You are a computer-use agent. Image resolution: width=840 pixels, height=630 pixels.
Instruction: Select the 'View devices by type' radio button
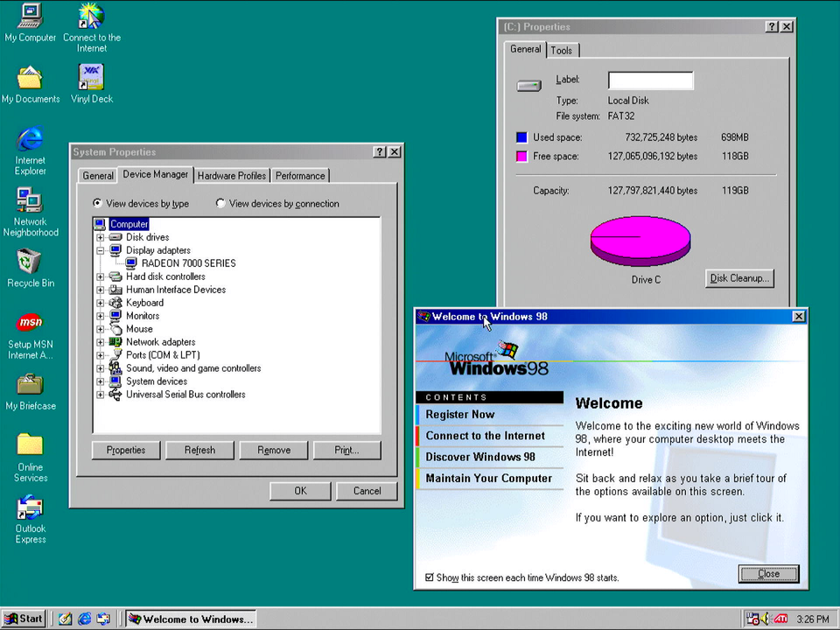coord(96,203)
